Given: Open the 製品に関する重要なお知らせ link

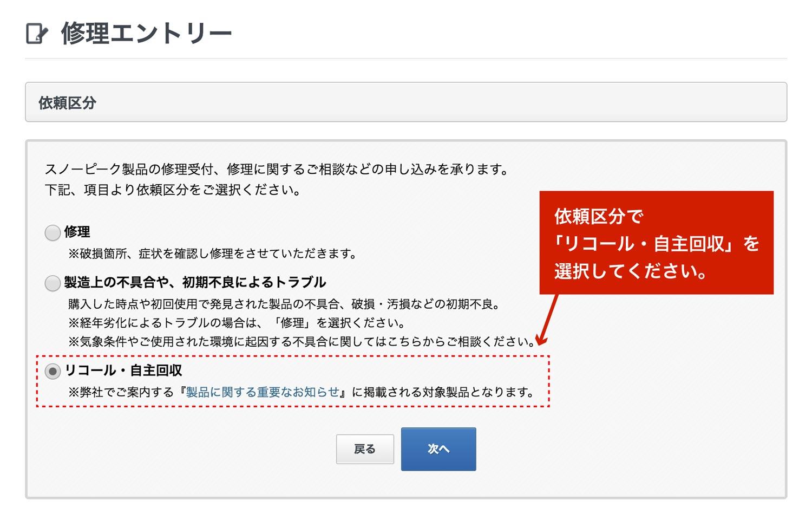Looking at the screenshot, I should [x=263, y=392].
